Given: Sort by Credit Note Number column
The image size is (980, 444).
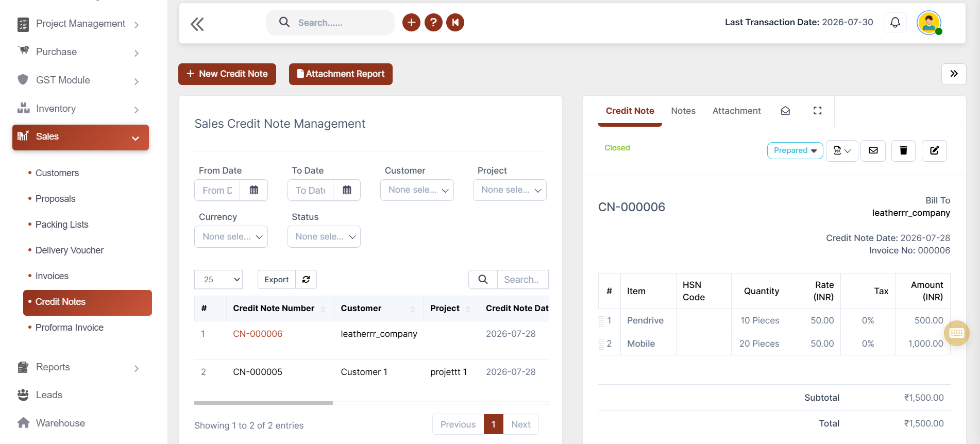Looking at the screenshot, I should tap(279, 309).
